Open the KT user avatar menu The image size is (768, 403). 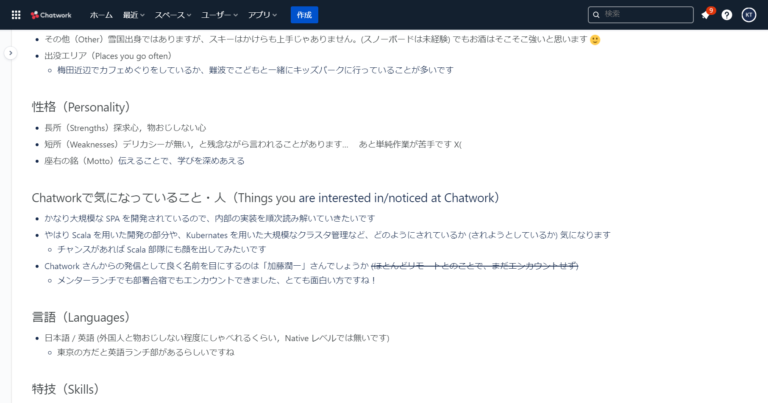(749, 15)
